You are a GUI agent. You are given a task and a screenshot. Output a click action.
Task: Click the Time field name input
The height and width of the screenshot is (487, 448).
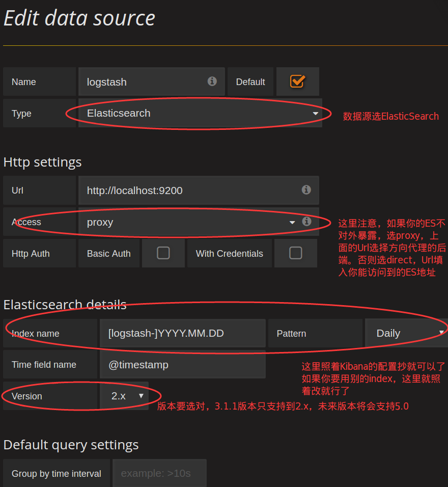(182, 365)
